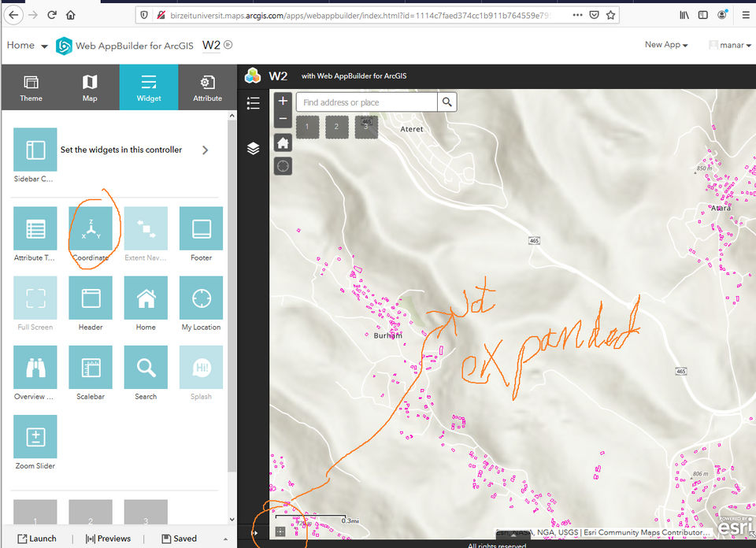Edit the W2 app title
The height and width of the screenshot is (548, 756).
point(212,45)
